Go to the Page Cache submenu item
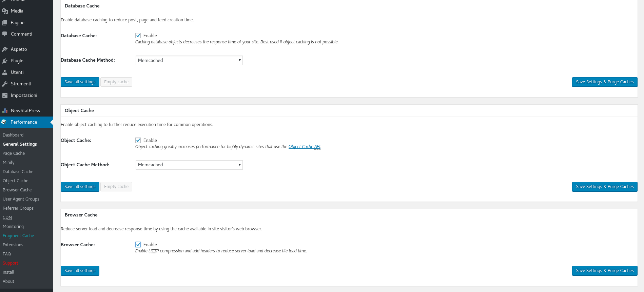 coord(14,153)
